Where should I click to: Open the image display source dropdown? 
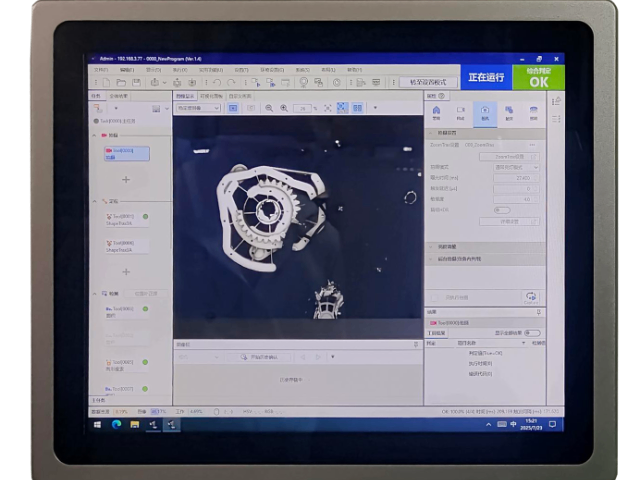point(198,108)
